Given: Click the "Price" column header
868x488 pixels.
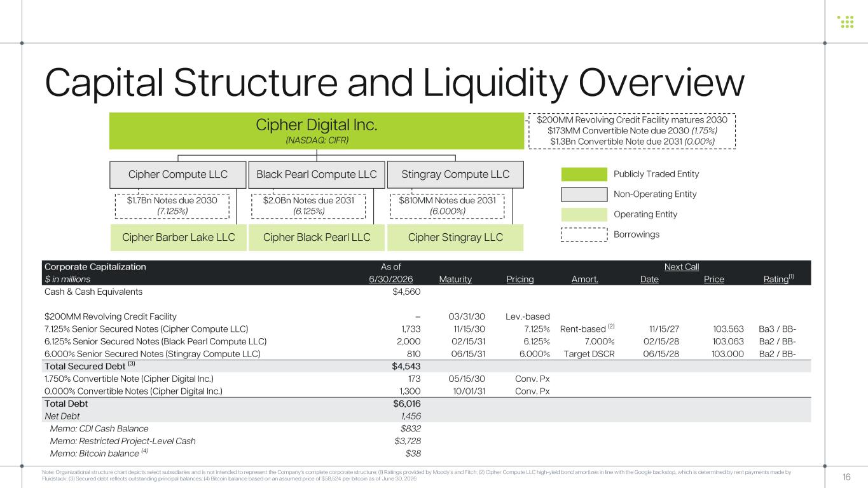Looking at the screenshot, I should pos(714,279).
